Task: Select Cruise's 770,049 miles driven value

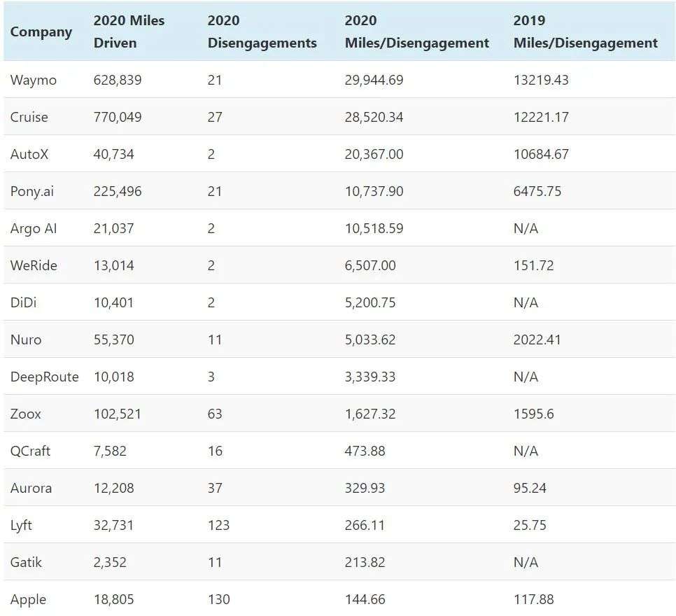Action: click(118, 117)
